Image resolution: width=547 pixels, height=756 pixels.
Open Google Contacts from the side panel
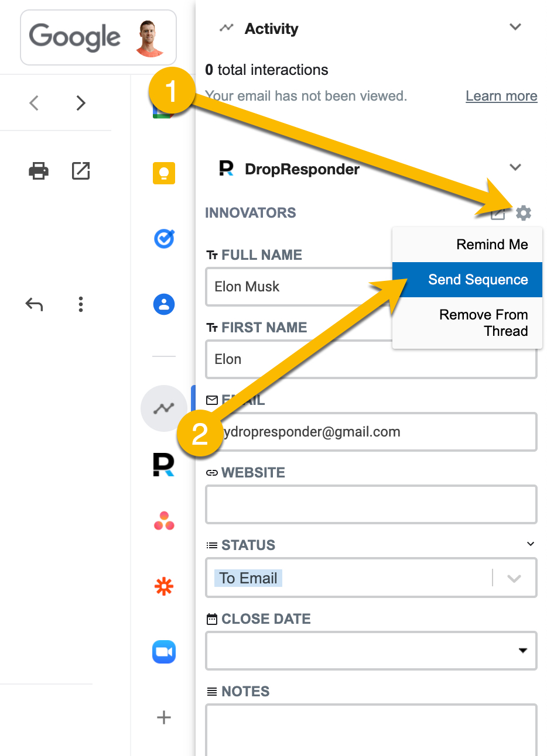(164, 304)
